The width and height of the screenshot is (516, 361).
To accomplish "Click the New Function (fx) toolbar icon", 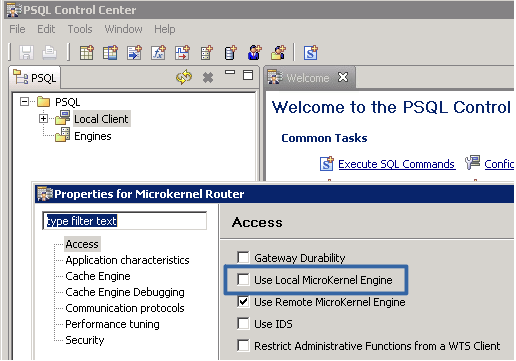I will (x=158, y=53).
